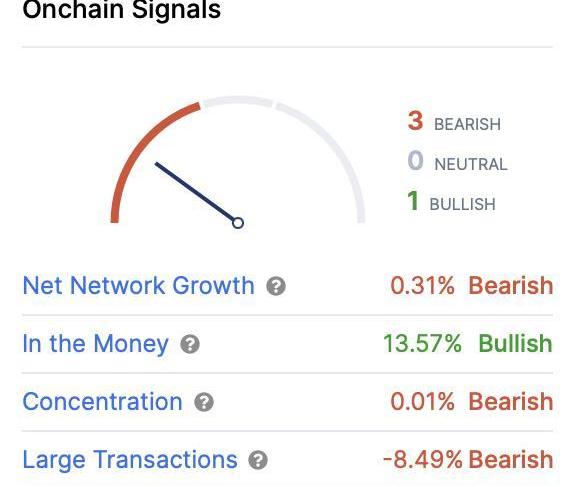This screenshot has width=580, height=487.
Task: Click the gray neutral gauge arc segment
Action: (x=238, y=101)
